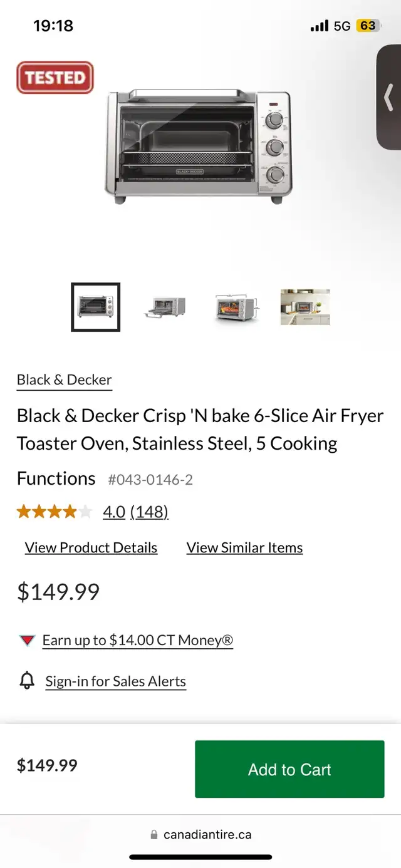Tap the Canadian Tire red triangle icon
Image resolution: width=401 pixels, height=868 pixels.
point(26,640)
